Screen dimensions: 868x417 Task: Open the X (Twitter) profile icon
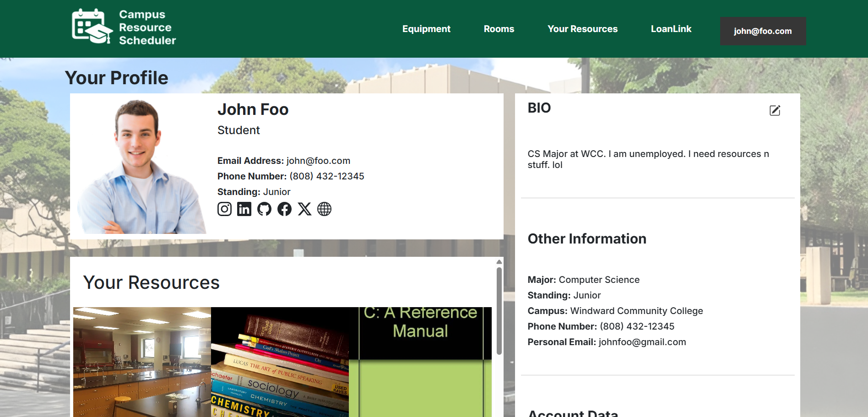click(x=304, y=209)
